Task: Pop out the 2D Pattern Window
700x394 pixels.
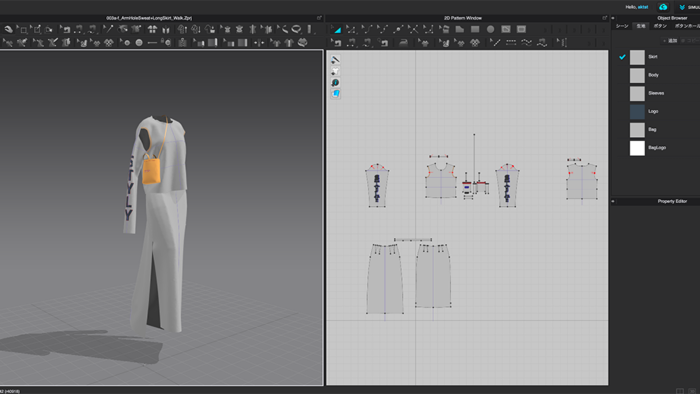Action: pyautogui.click(x=605, y=18)
